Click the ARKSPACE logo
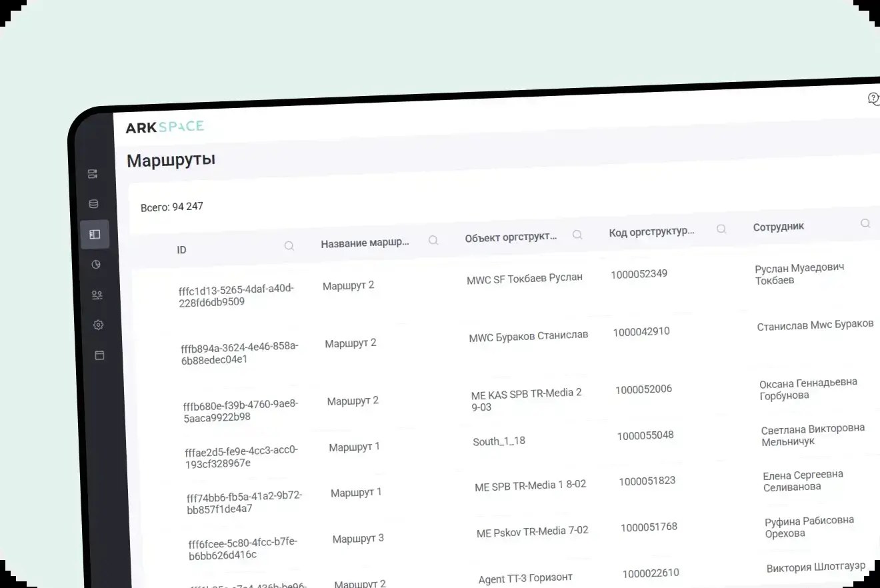880x588 pixels. click(x=165, y=127)
